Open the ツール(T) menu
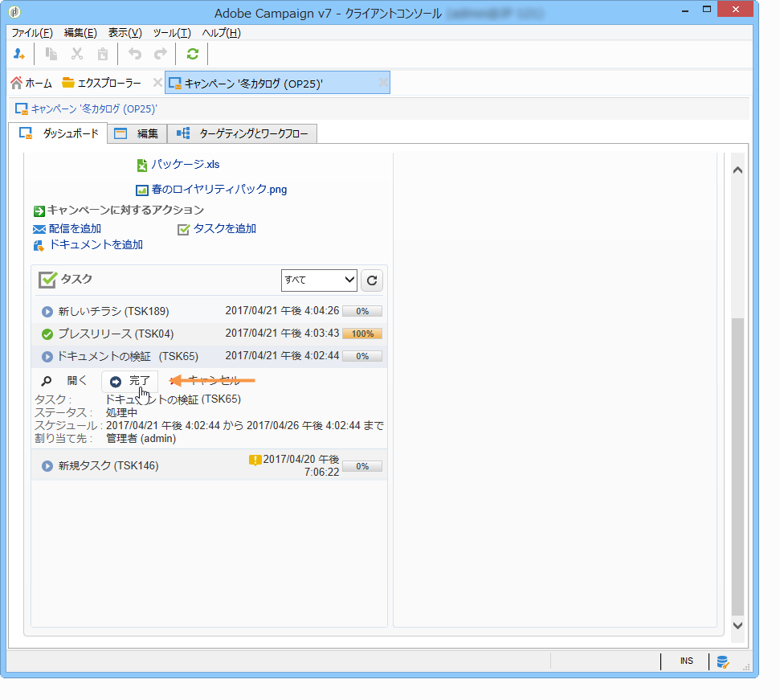The width and height of the screenshot is (780, 700). coord(172,33)
